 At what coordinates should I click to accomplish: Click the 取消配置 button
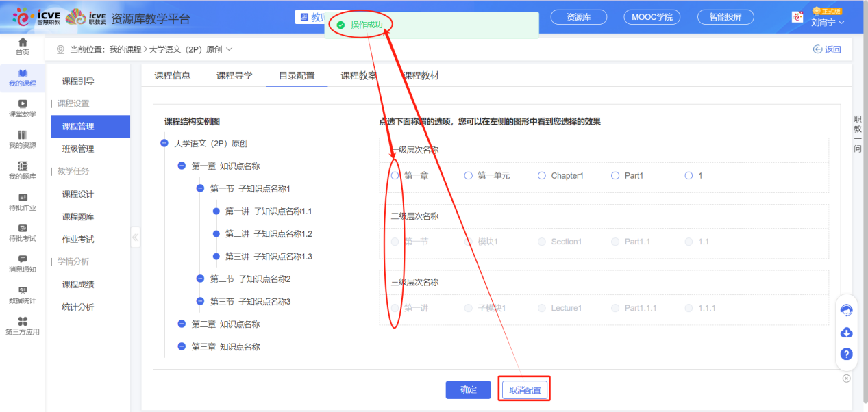(523, 389)
